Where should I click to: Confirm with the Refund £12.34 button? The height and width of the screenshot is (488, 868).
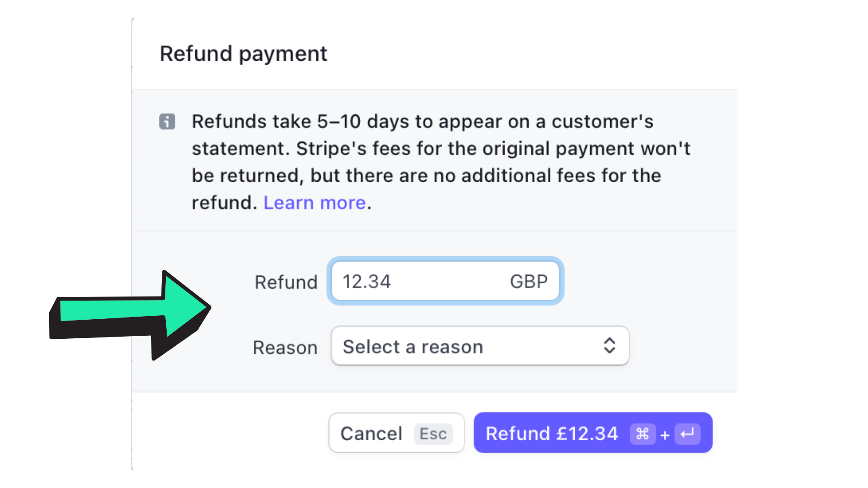point(551,433)
